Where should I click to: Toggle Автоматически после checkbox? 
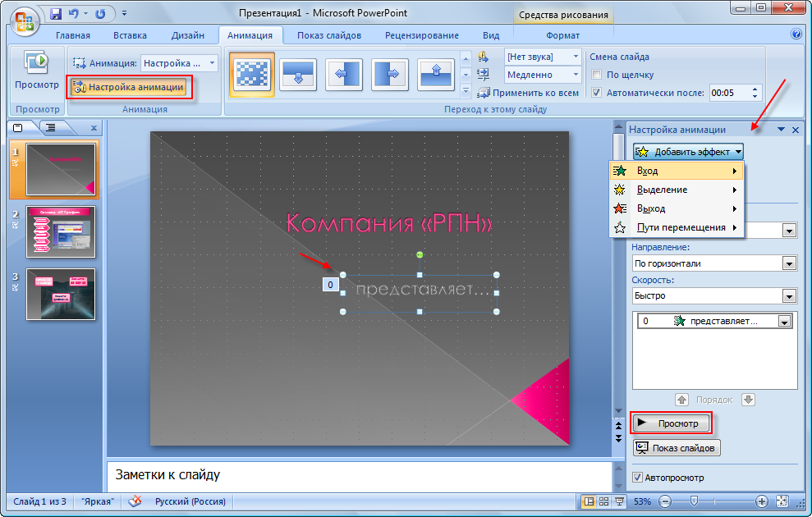tap(597, 93)
